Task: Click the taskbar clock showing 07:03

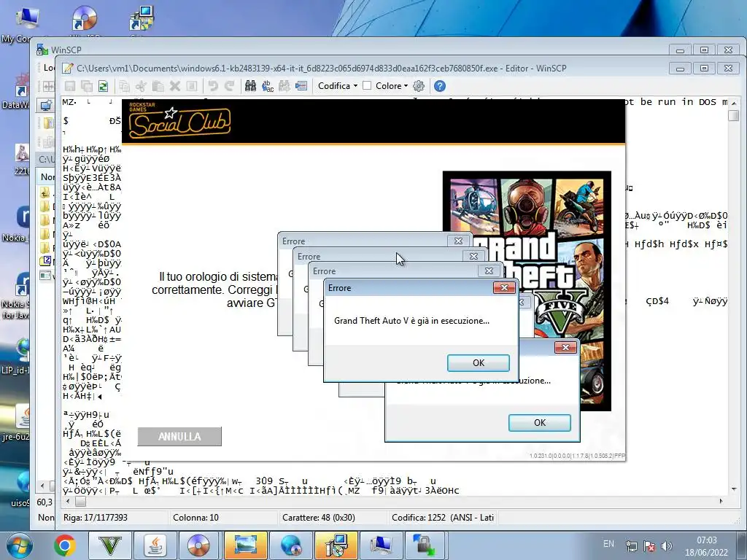Action: coord(706,546)
